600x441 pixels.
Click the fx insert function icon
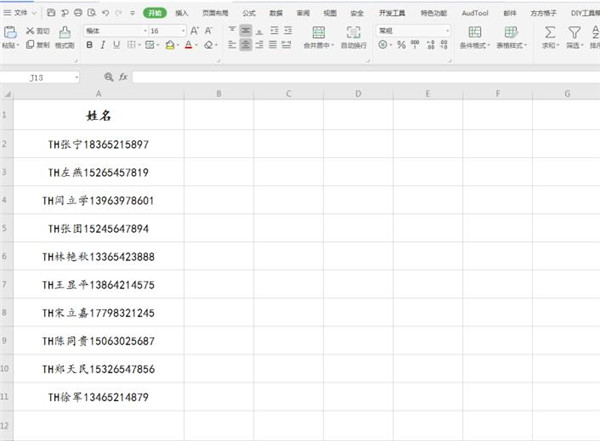123,77
